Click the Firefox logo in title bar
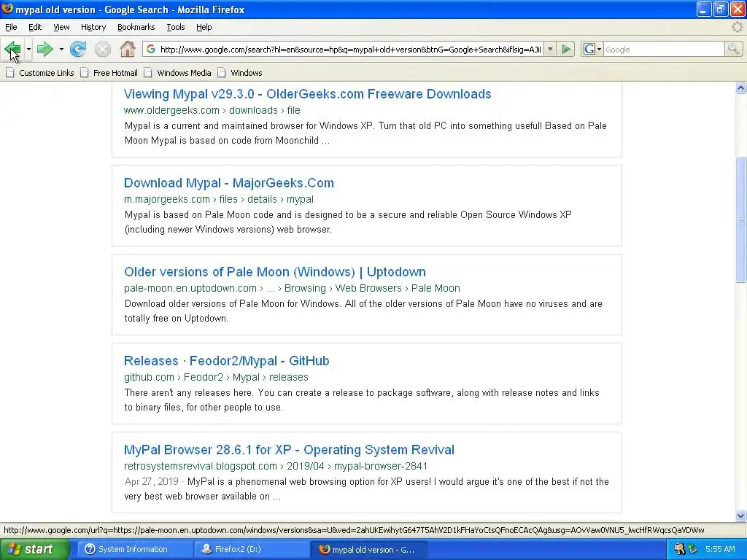Image resolution: width=747 pixels, height=560 pixels. click(7, 9)
